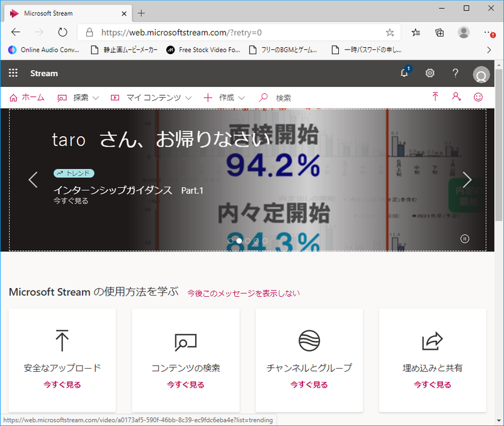Click the content search icon on コンテンツの検索 card

[185, 342]
